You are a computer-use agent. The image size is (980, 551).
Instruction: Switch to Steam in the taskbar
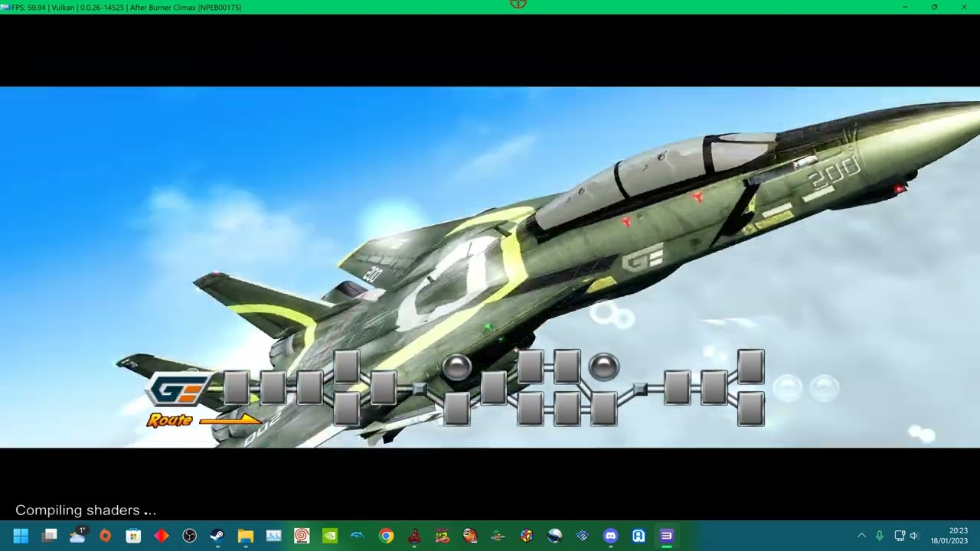click(217, 536)
